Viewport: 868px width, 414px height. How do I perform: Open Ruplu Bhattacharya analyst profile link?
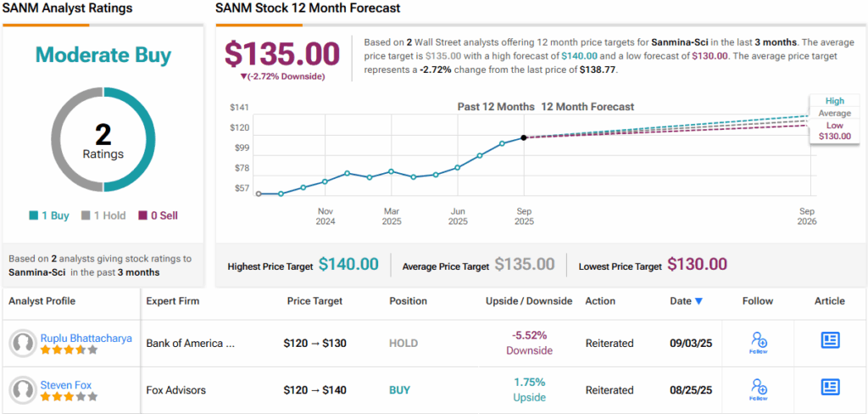(x=86, y=338)
